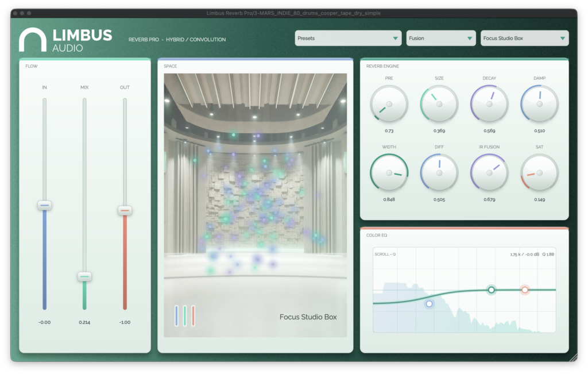Click the Color EQ spectrum graph area
Image resolution: width=588 pixels, height=374 pixels.
[x=464, y=290]
